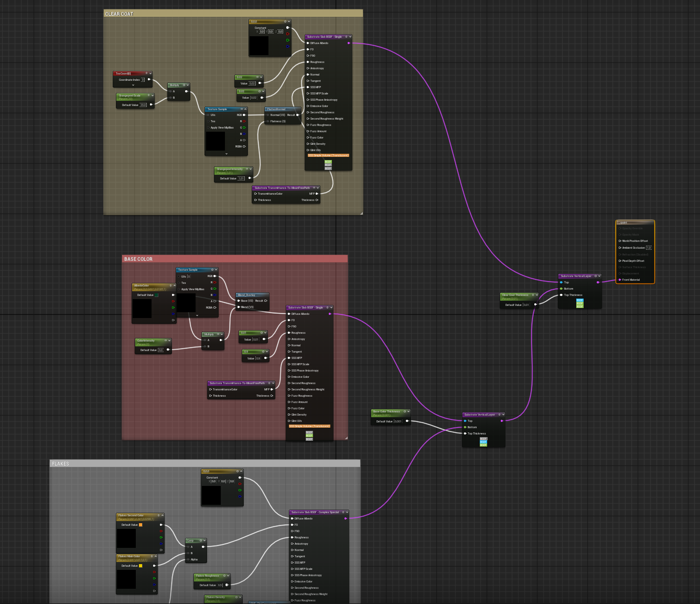Select the FLAKES comment box title
The width and height of the screenshot is (700, 604).
61,464
